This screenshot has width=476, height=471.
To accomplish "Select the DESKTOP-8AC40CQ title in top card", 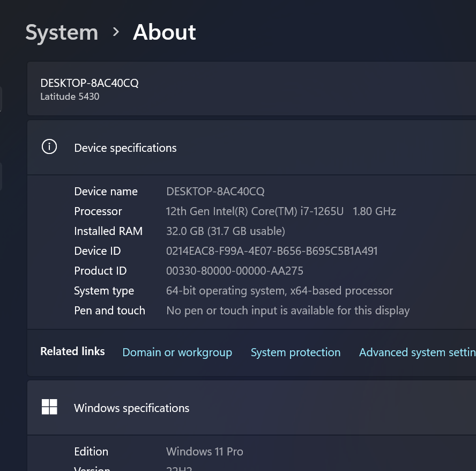I will 90,83.
